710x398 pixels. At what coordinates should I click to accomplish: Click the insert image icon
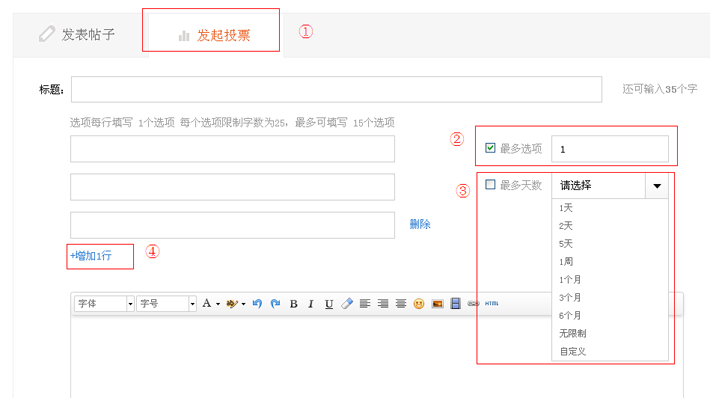tap(437, 303)
